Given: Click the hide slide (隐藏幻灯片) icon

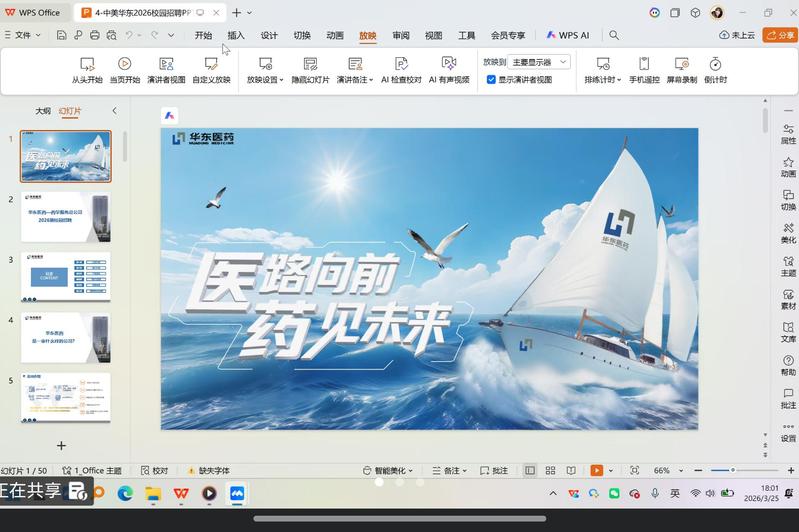Looking at the screenshot, I should [x=310, y=64].
